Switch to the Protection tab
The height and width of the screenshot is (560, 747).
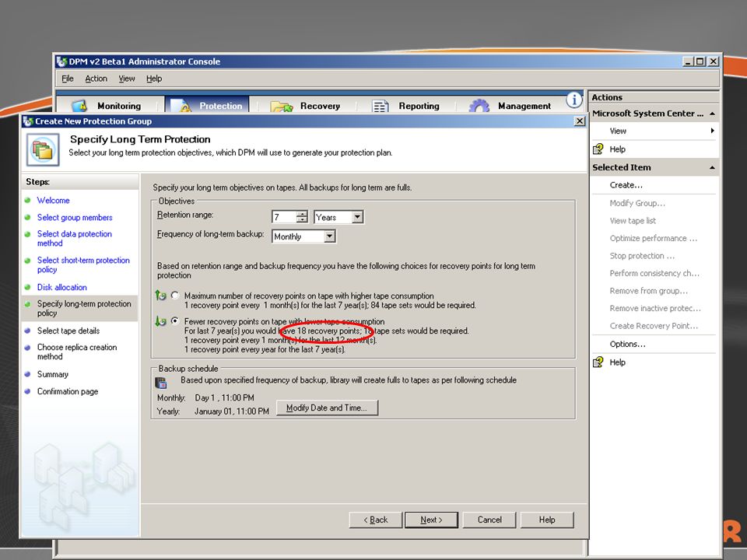207,105
